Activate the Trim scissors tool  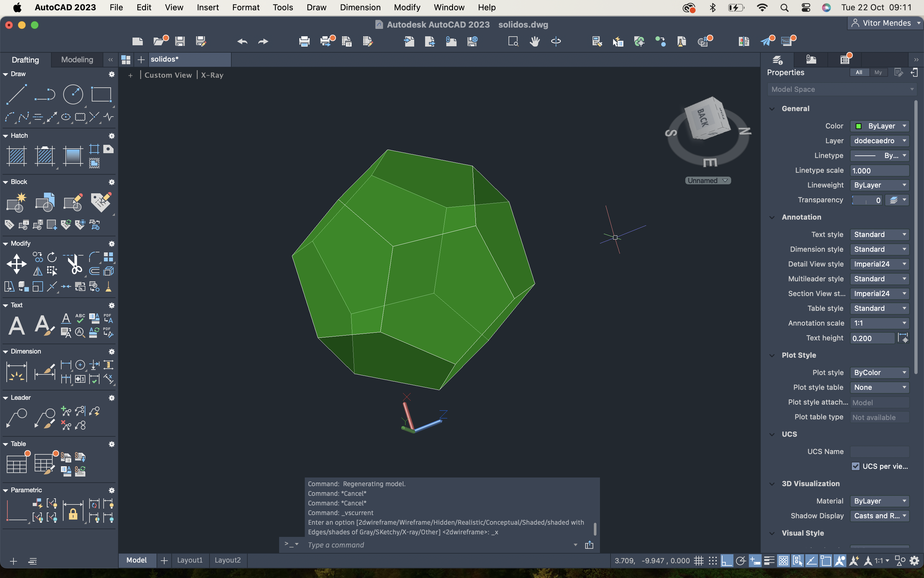click(x=73, y=264)
